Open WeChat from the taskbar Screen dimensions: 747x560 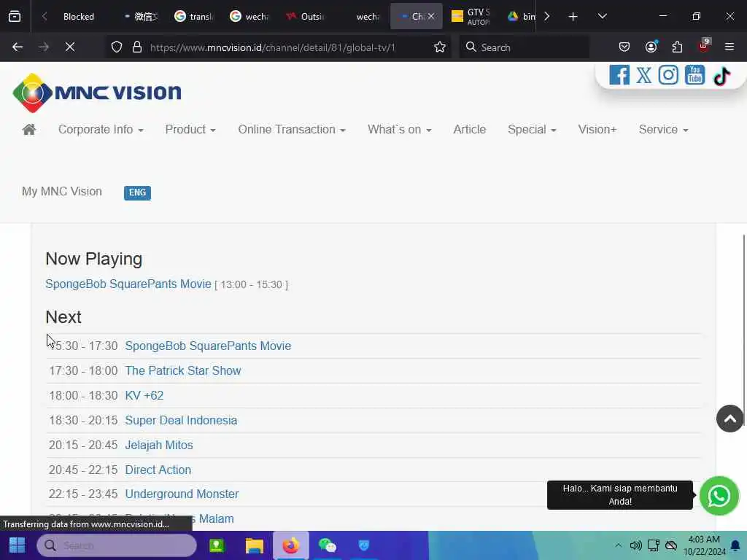tap(328, 545)
